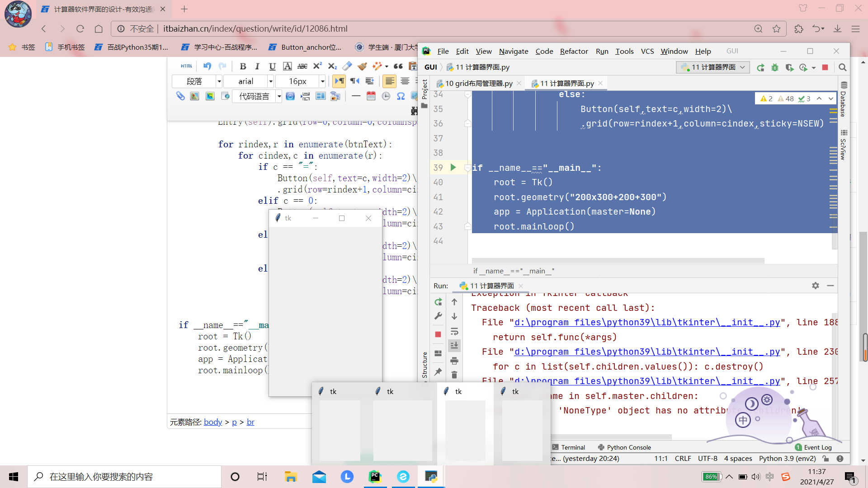The height and width of the screenshot is (488, 868).
Task: Hide the Run tool window
Action: point(830,286)
